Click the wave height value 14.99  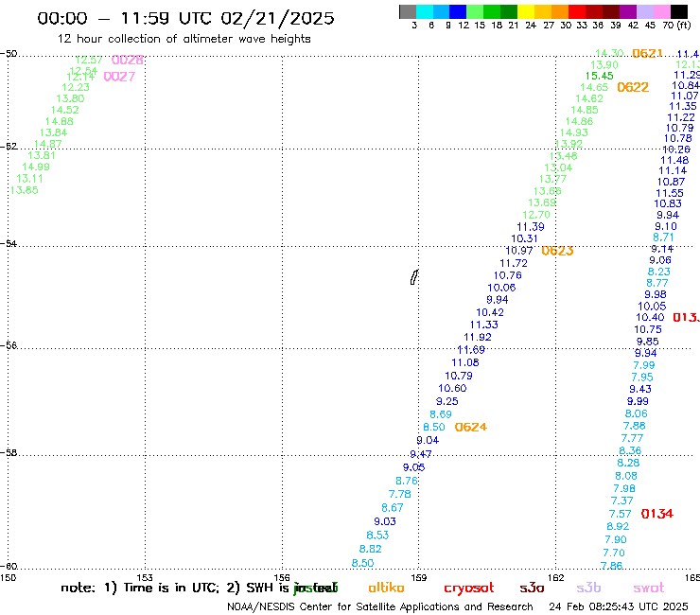click(36, 167)
